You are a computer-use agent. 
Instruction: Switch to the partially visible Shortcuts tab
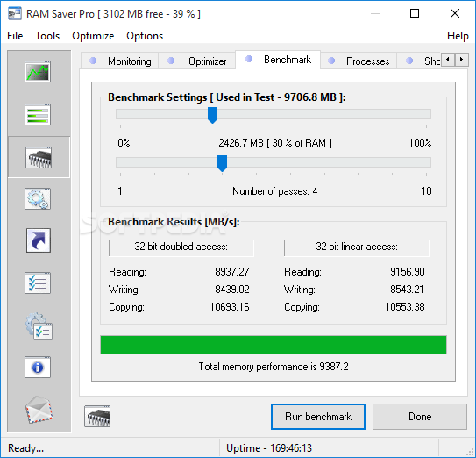tap(419, 61)
